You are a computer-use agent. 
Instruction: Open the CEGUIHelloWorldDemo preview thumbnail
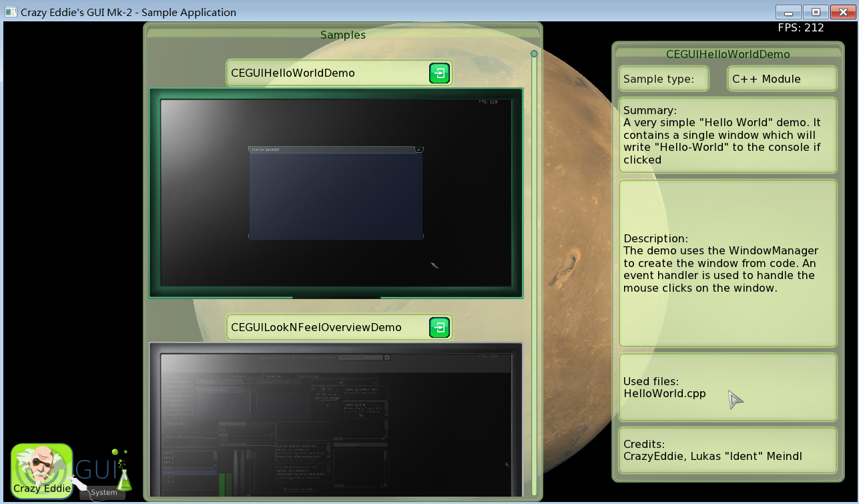click(x=336, y=193)
